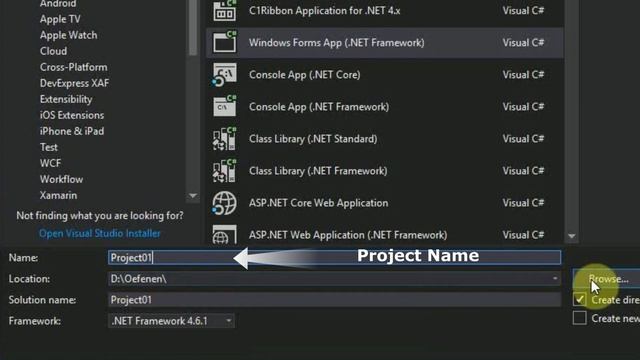The width and height of the screenshot is (640, 360).
Task: Select the Windows Forms App (.NET Framework) template
Action: [x=385, y=43]
